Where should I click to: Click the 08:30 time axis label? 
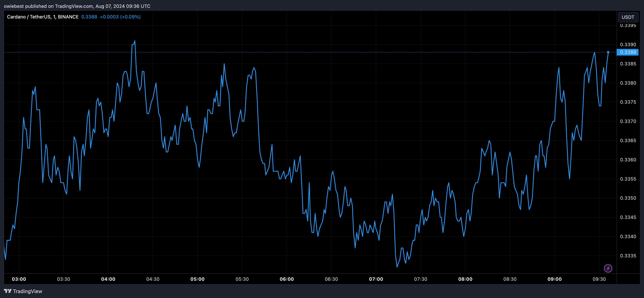[510, 279]
